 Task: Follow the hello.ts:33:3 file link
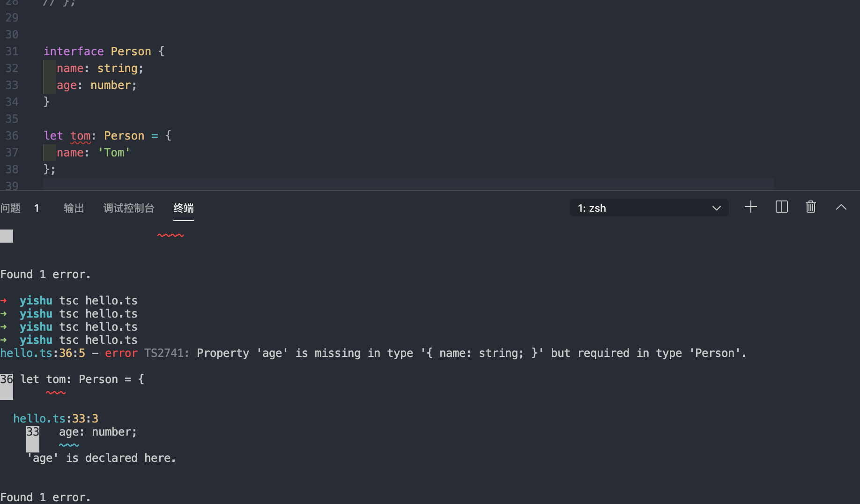56,419
